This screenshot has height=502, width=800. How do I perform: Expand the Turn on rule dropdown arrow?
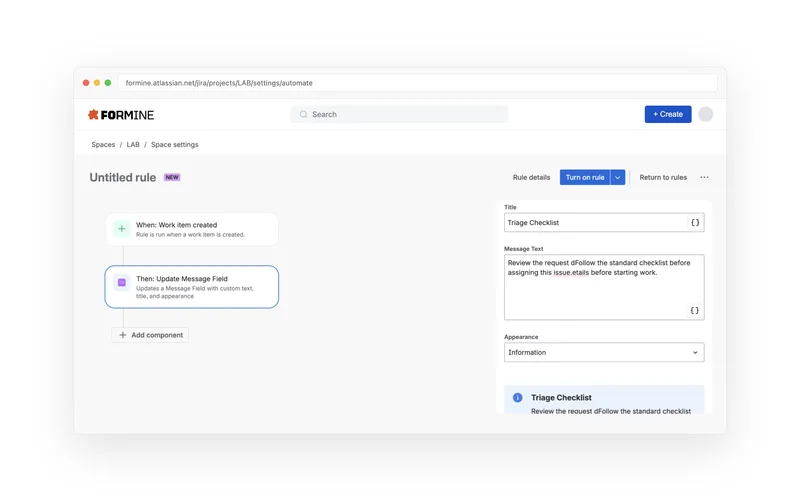click(617, 177)
